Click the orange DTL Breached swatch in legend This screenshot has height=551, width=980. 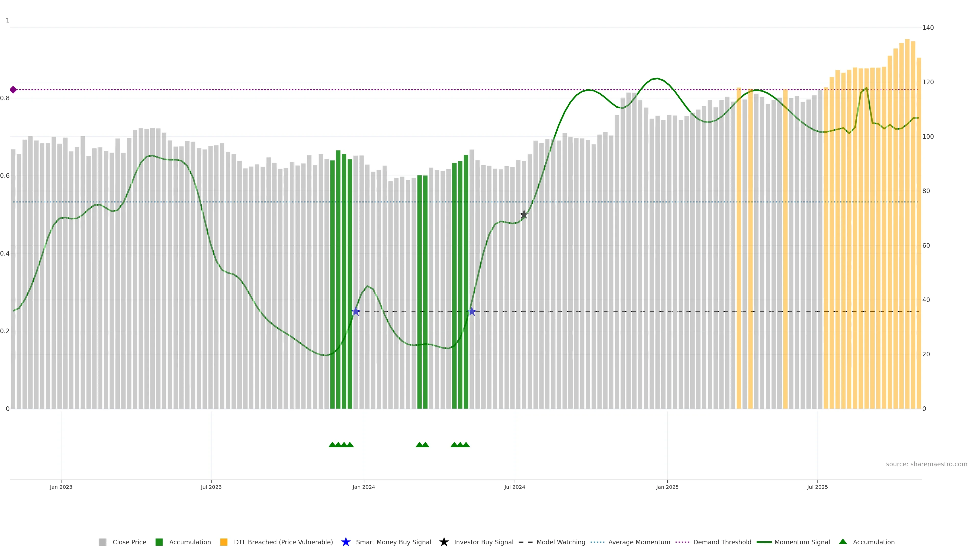tap(224, 542)
